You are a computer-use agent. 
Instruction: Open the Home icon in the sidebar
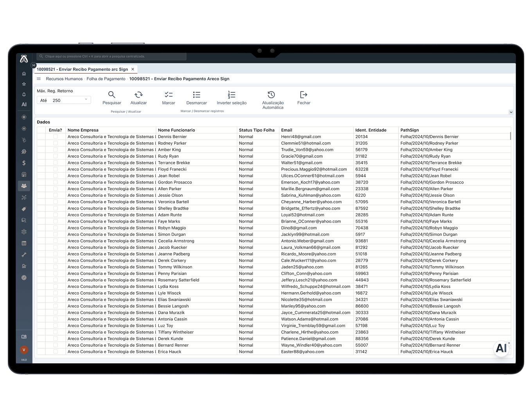[24, 74]
